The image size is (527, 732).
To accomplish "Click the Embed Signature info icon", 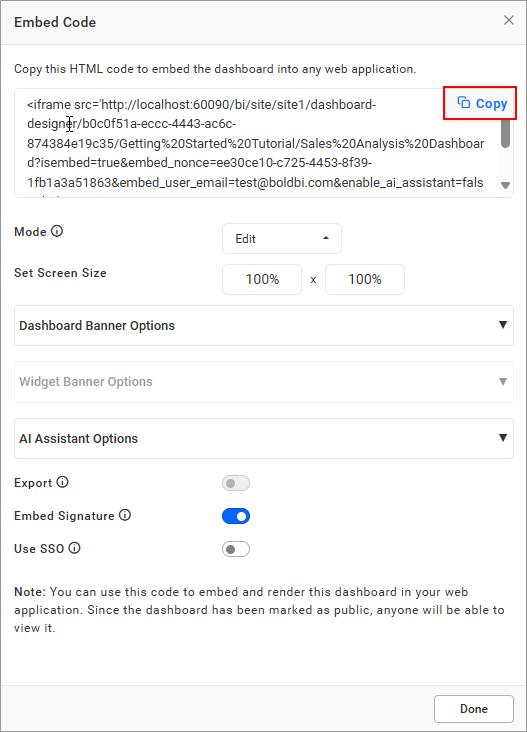I will pyautogui.click(x=125, y=515).
